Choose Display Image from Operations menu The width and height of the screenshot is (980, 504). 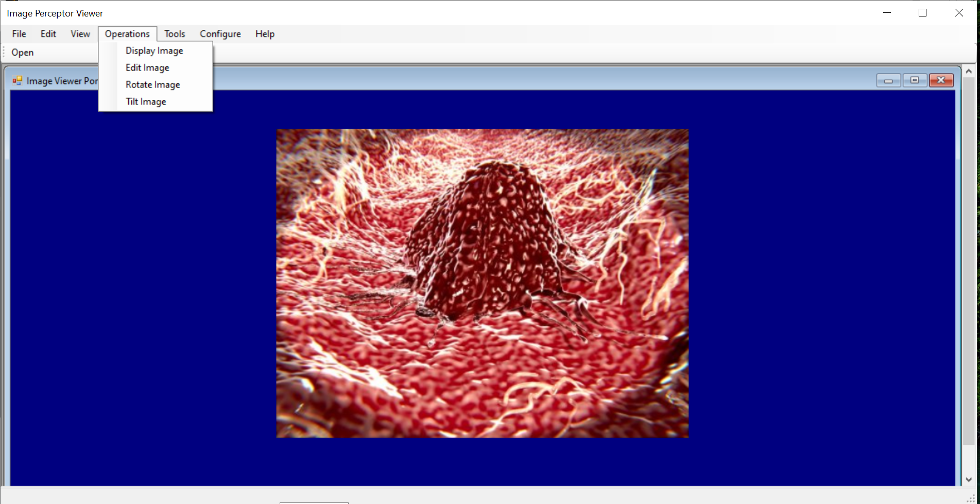(x=156, y=50)
